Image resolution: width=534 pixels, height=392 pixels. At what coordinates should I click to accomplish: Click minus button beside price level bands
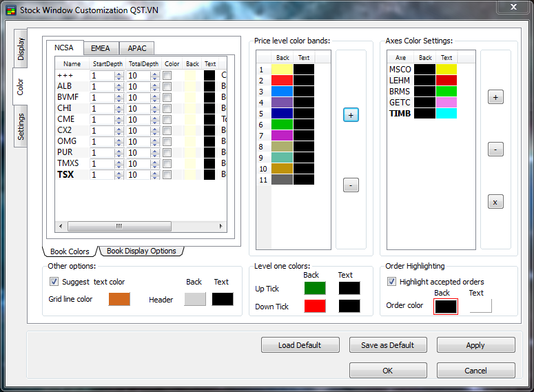point(351,185)
